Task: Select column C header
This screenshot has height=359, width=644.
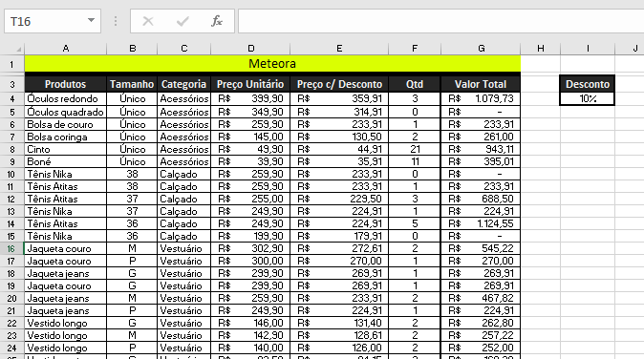Action: (x=184, y=49)
